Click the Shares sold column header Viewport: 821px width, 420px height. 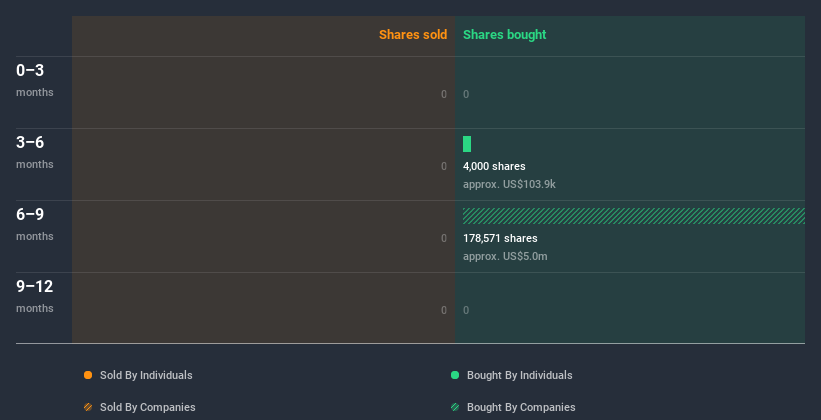(413, 35)
